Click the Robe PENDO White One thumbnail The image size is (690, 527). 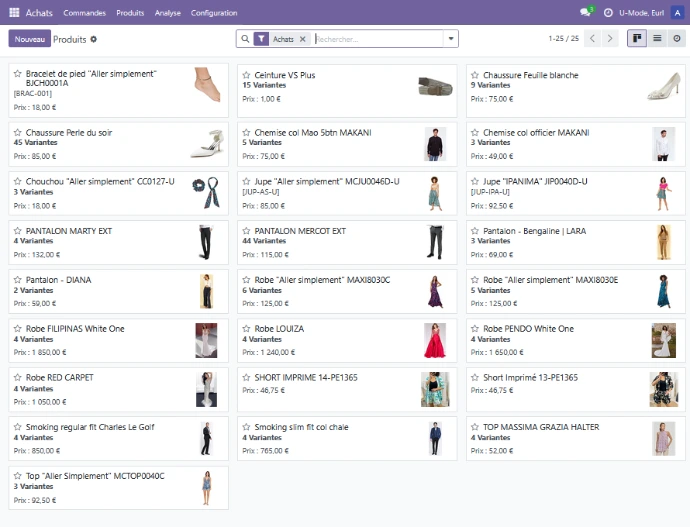click(x=664, y=340)
